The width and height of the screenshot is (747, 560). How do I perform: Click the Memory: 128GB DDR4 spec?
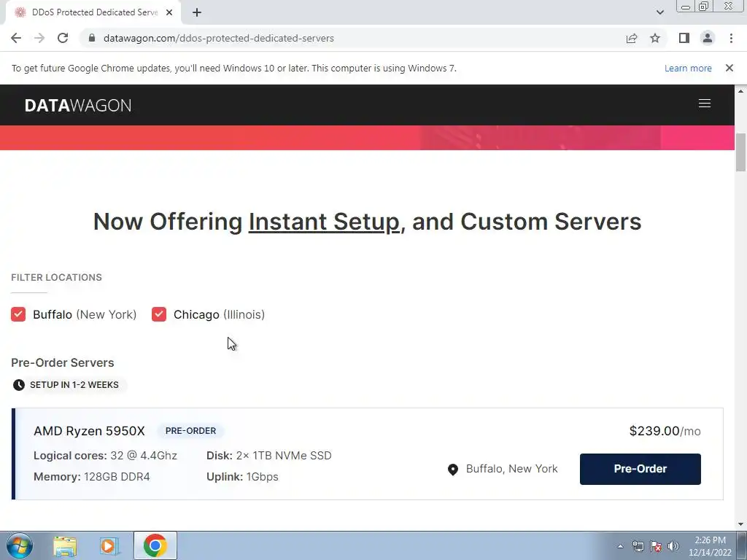pyautogui.click(x=91, y=477)
